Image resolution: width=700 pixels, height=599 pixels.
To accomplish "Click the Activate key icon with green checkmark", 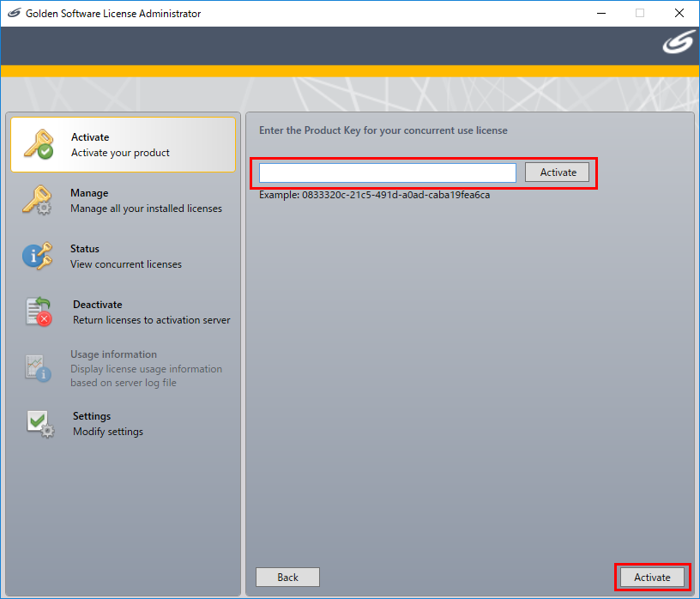I will (39, 144).
